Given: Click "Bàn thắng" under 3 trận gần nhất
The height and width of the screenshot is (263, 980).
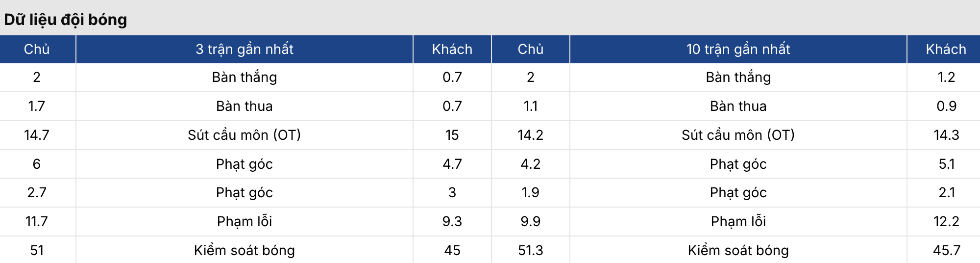Looking at the screenshot, I should click(x=244, y=78).
